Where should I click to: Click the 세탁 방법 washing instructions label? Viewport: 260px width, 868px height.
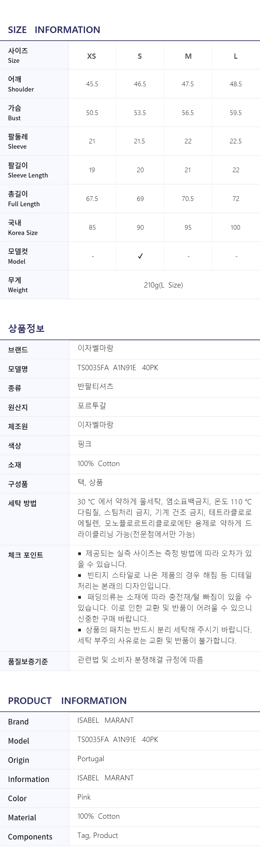[22, 503]
